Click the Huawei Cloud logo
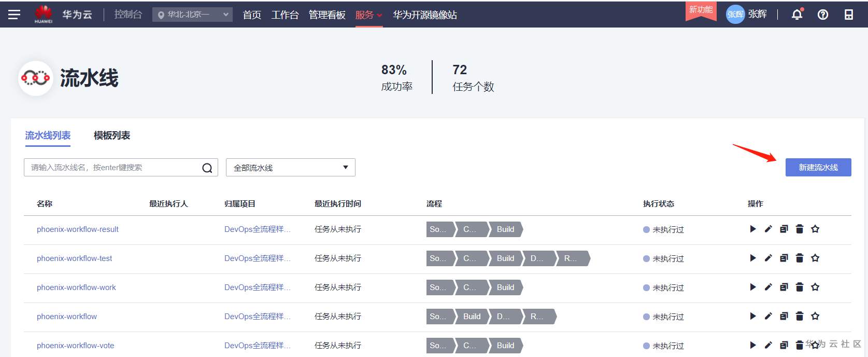868x357 pixels. tap(44, 14)
